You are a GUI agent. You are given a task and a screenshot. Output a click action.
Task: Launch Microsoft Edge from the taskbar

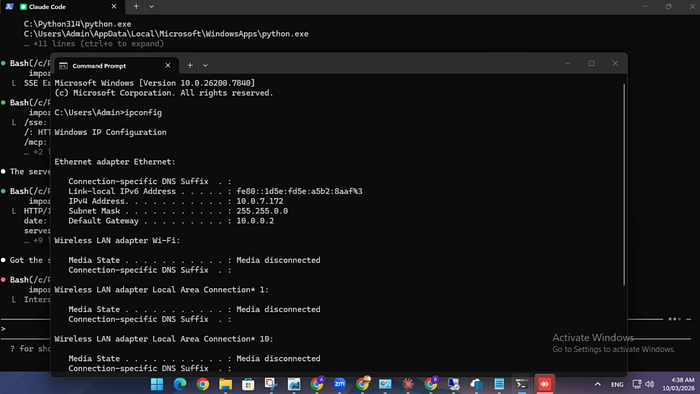(x=180, y=384)
